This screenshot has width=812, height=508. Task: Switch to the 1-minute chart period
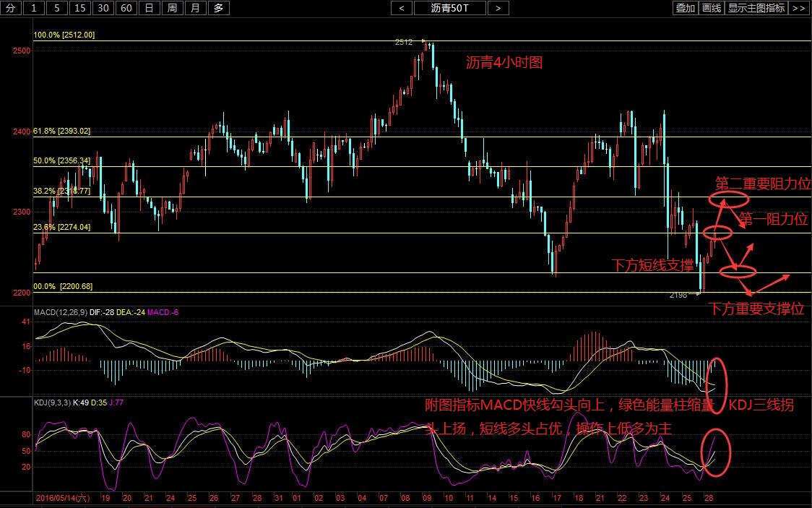coord(35,9)
